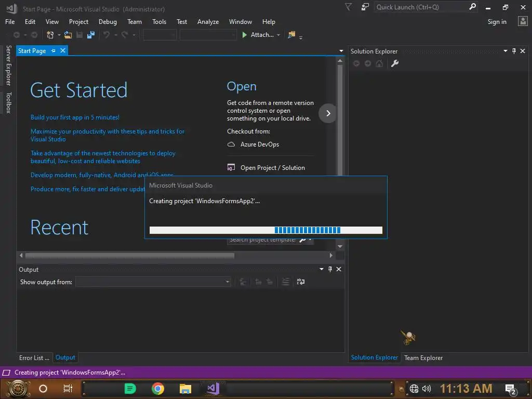Click the account avatar icon beside Sign in
The height and width of the screenshot is (399, 532).
[523, 21]
